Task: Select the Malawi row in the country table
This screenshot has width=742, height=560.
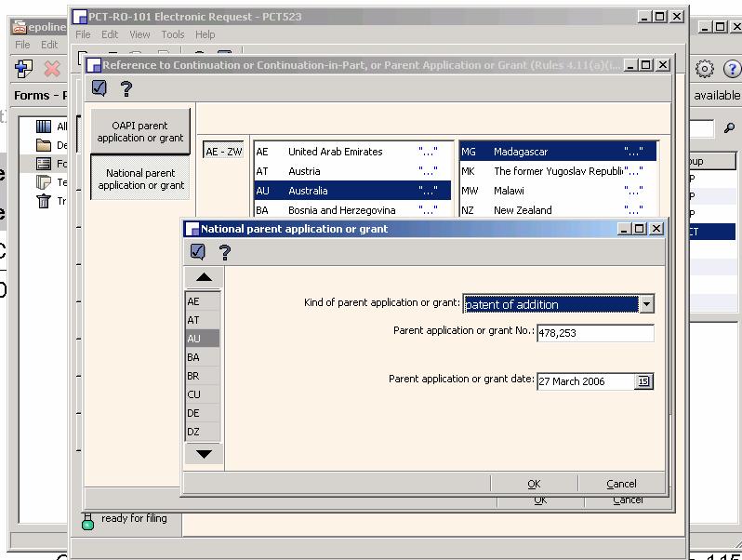Action: (558, 191)
